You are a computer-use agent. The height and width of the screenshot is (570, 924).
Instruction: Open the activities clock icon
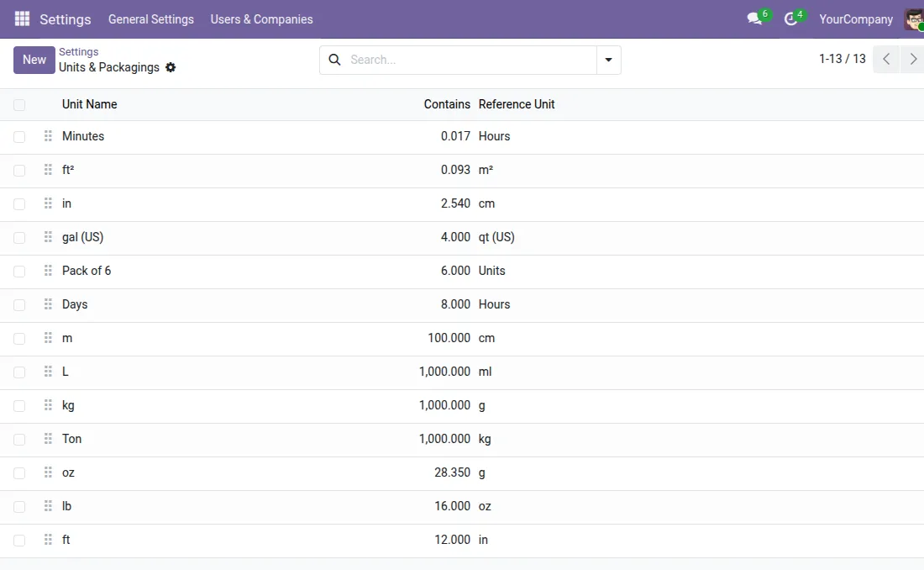pyautogui.click(x=790, y=19)
